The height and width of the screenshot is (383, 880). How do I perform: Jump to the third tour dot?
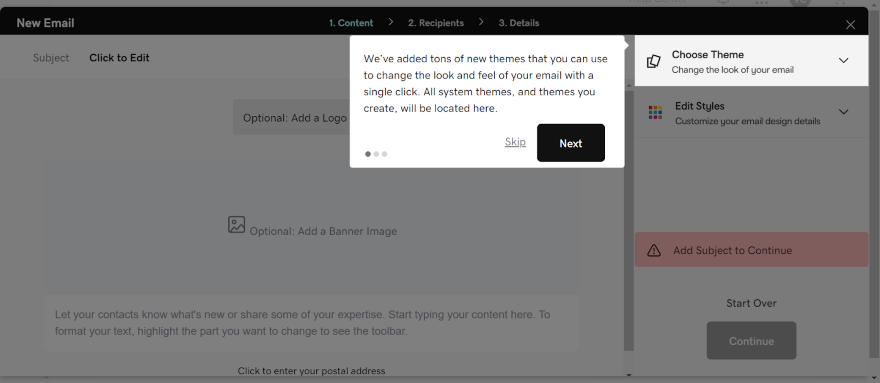(384, 154)
